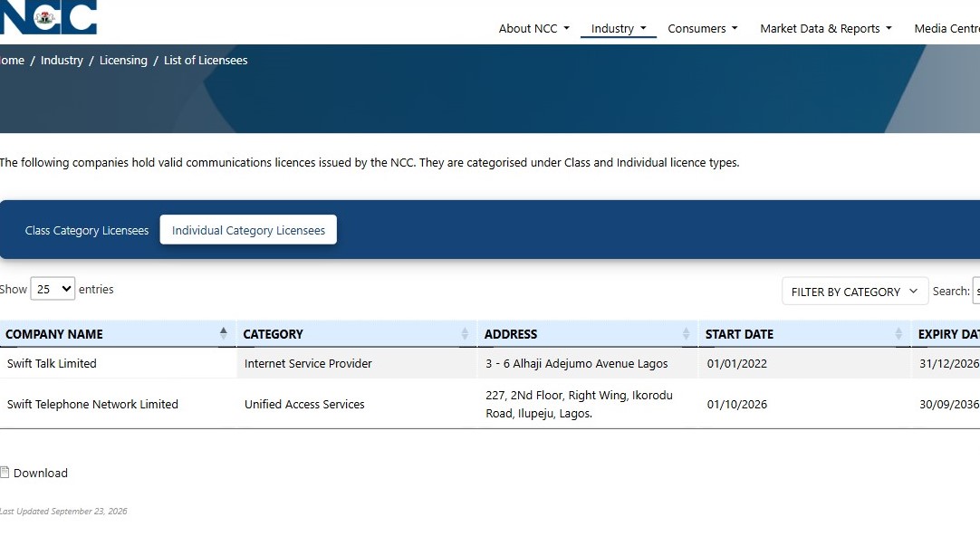Screen dimensions: 980x546
Task: Sort table by Company Name arrows
Action: pyautogui.click(x=223, y=333)
